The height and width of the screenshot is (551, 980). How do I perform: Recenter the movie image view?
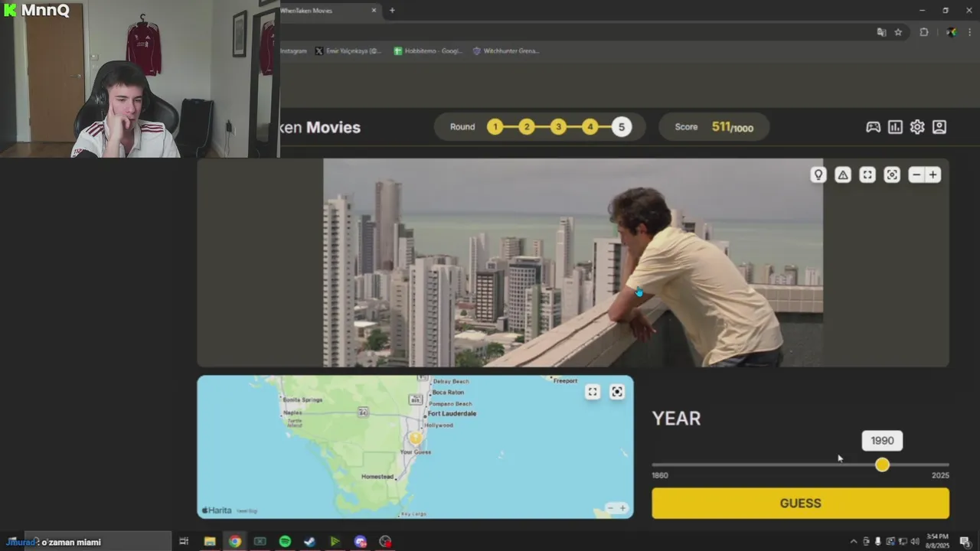892,175
